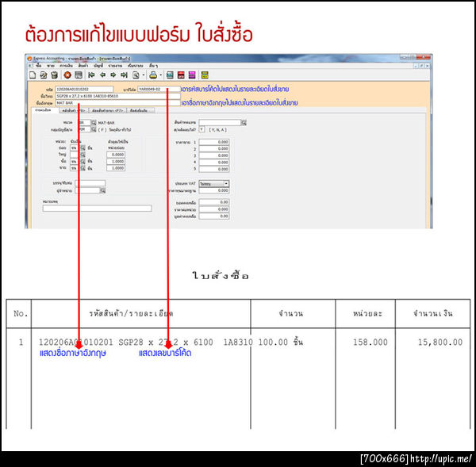Screen dimensions: 476x467
Task: Open lookup beside the สินค้าทดแทน field
Action: 244,122
